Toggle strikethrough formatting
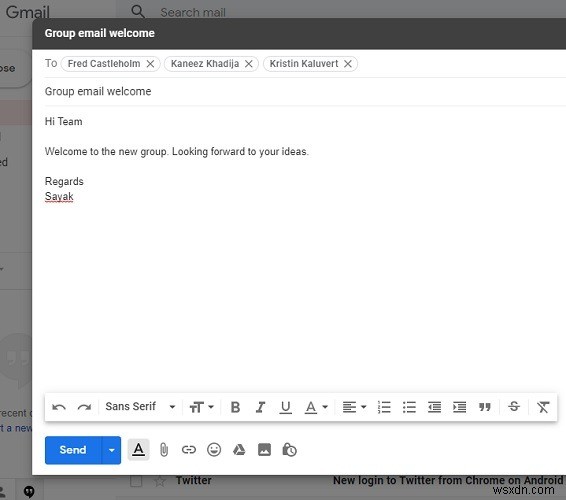Screen dimensions: 566x500 pos(514,407)
